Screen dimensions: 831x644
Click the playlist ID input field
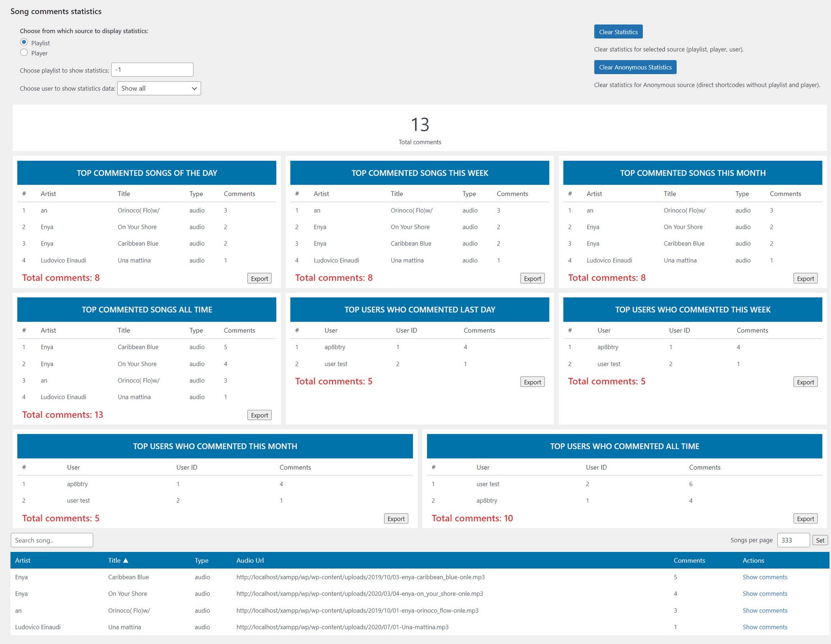[x=152, y=70]
